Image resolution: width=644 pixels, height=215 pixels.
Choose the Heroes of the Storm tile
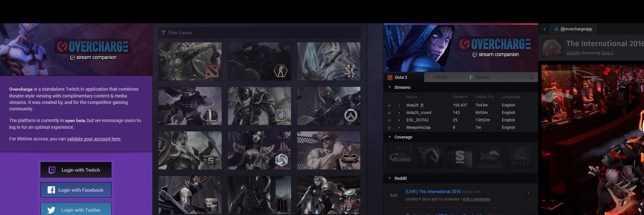coord(259,150)
